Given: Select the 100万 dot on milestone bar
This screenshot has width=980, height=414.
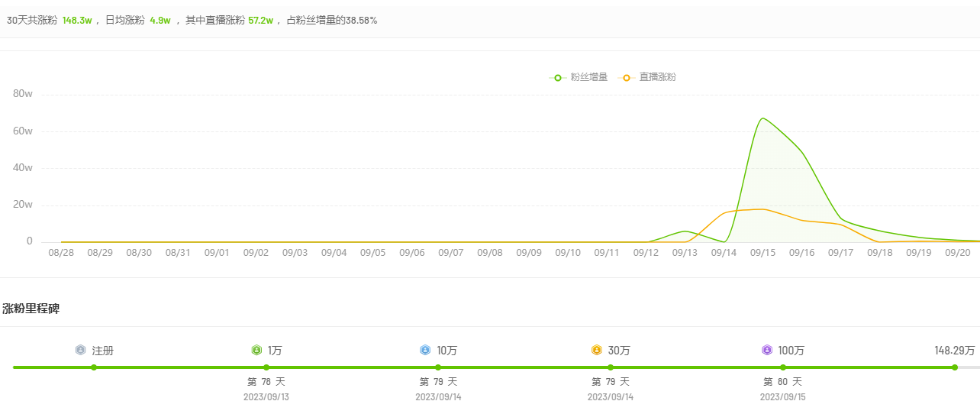Looking at the screenshot, I should tap(782, 367).
